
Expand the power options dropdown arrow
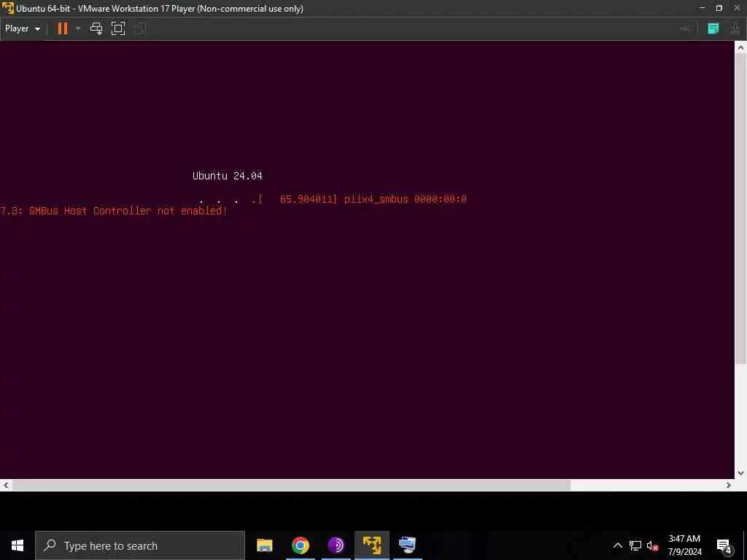[x=78, y=28]
